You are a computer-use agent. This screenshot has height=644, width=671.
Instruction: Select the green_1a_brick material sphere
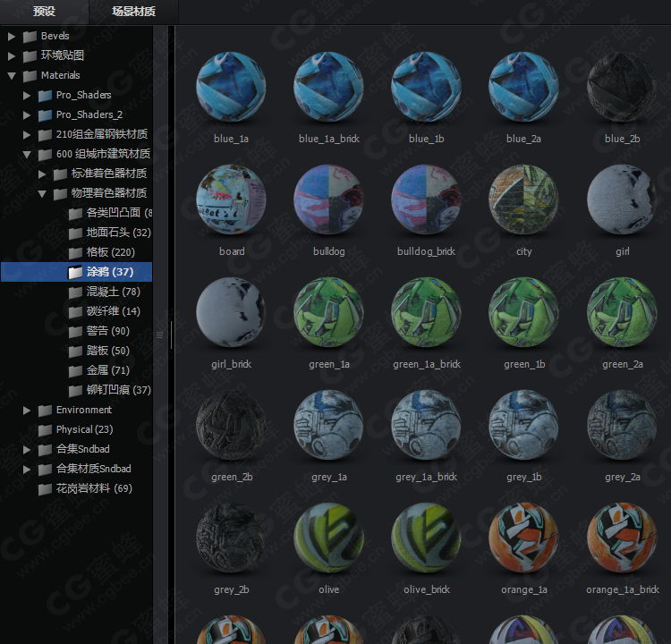pos(426,312)
